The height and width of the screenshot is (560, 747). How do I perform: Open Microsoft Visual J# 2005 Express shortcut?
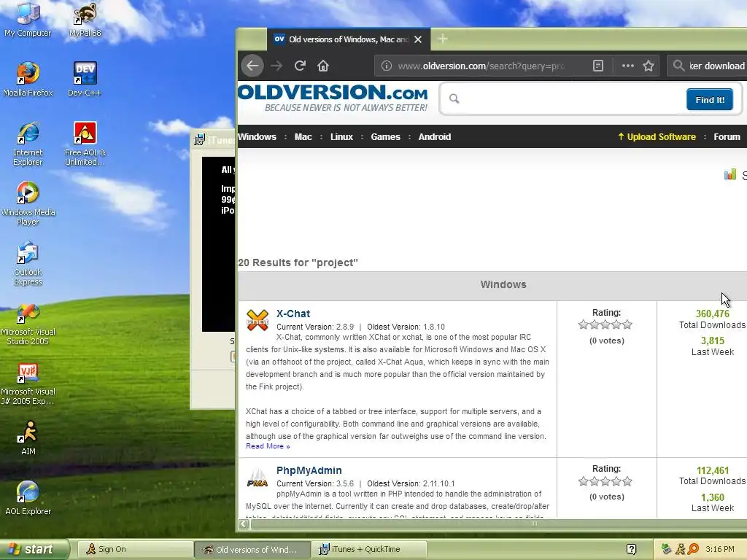tap(28, 384)
